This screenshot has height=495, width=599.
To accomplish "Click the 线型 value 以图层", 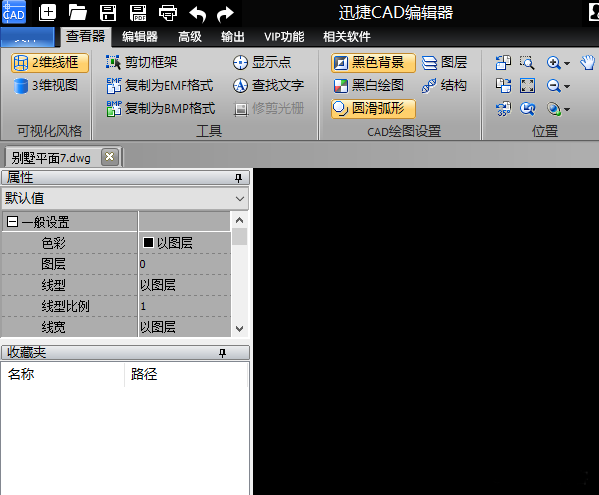I will coord(185,285).
